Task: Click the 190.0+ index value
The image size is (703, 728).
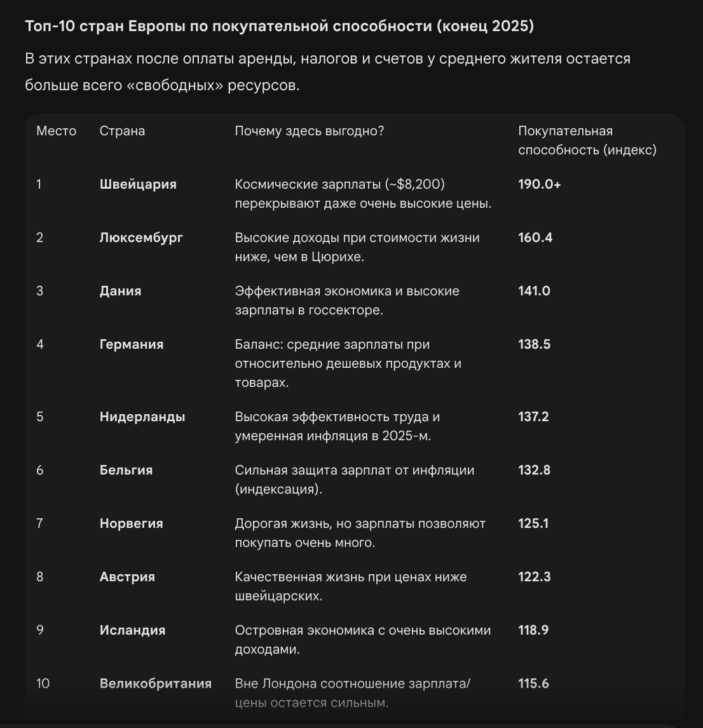Action: (539, 184)
